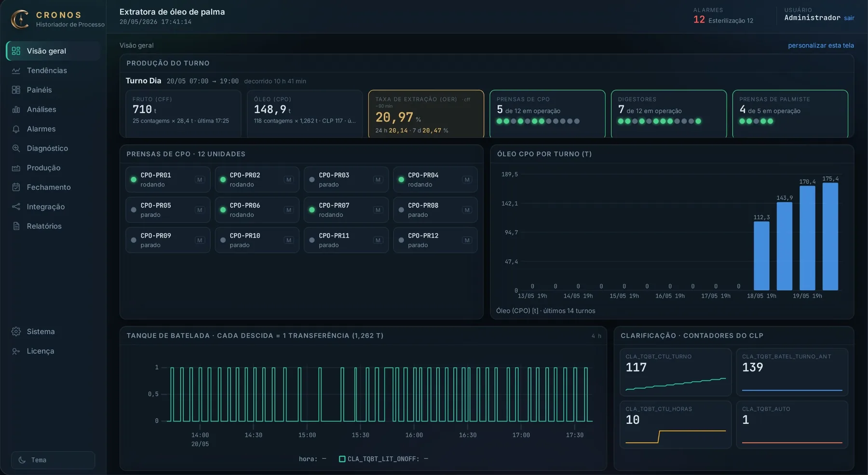
Task: Click the personalizar esta tela link
Action: point(821,45)
